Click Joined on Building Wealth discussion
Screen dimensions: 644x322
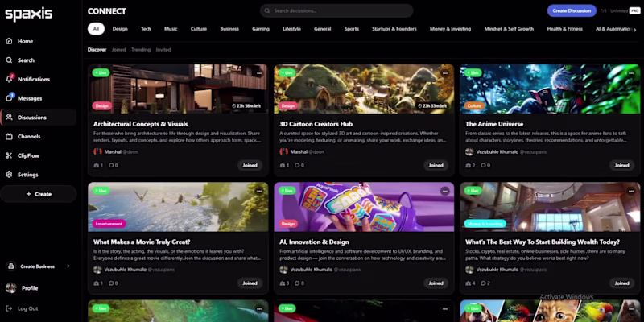(x=621, y=283)
